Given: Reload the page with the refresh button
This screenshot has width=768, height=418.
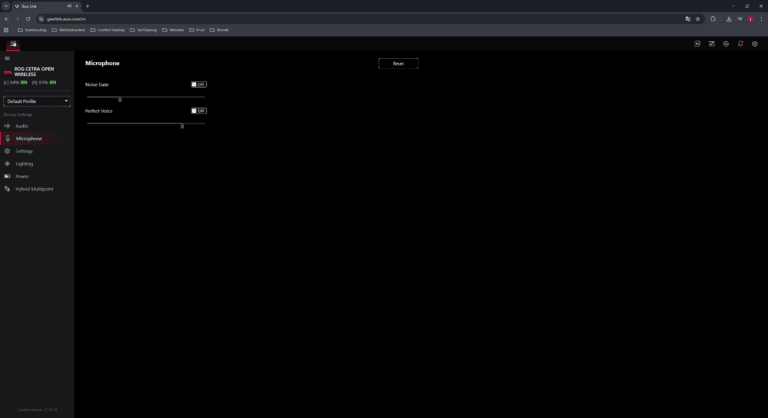Looking at the screenshot, I should (x=28, y=18).
